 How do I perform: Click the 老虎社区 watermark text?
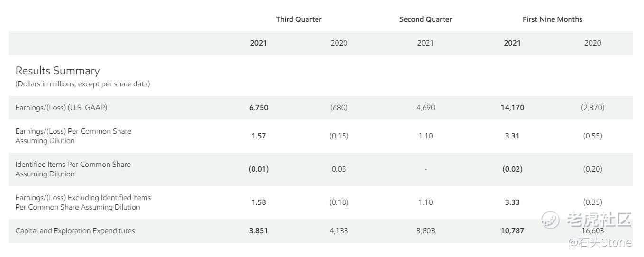599,220
